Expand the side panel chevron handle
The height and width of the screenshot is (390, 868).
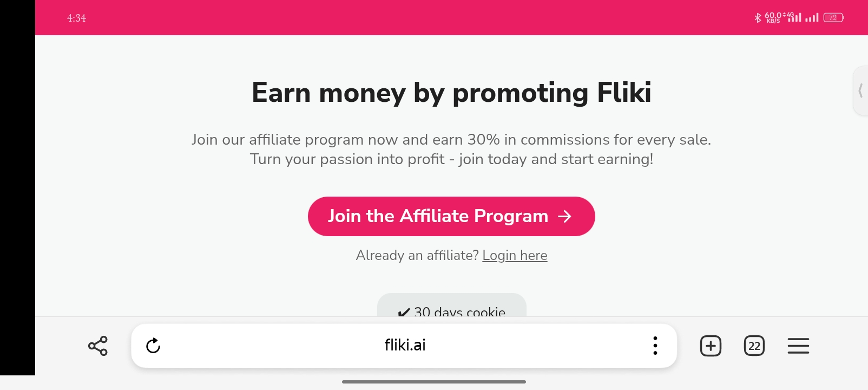click(x=860, y=90)
